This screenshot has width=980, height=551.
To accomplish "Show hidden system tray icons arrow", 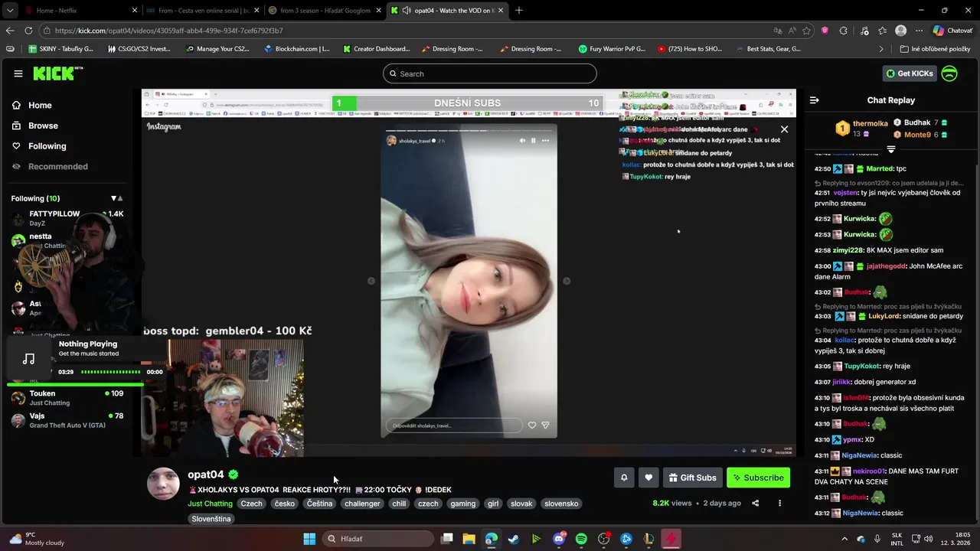I will click(x=844, y=539).
